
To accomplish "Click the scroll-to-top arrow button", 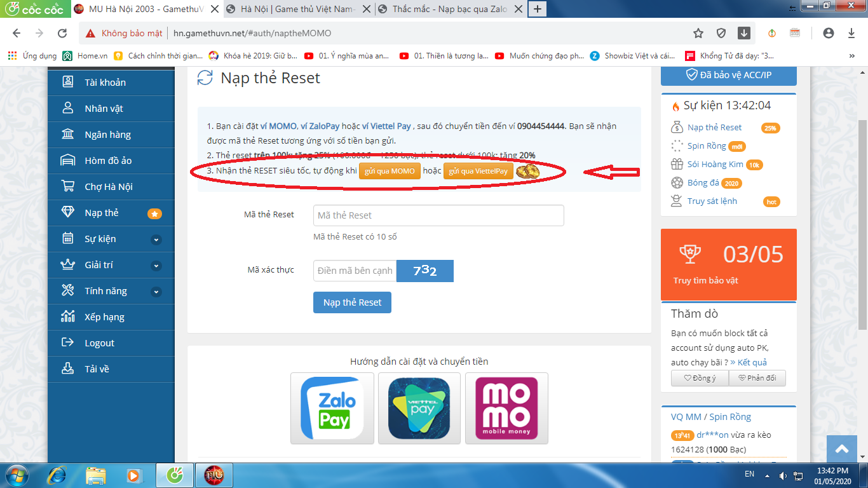I will pos(842,449).
